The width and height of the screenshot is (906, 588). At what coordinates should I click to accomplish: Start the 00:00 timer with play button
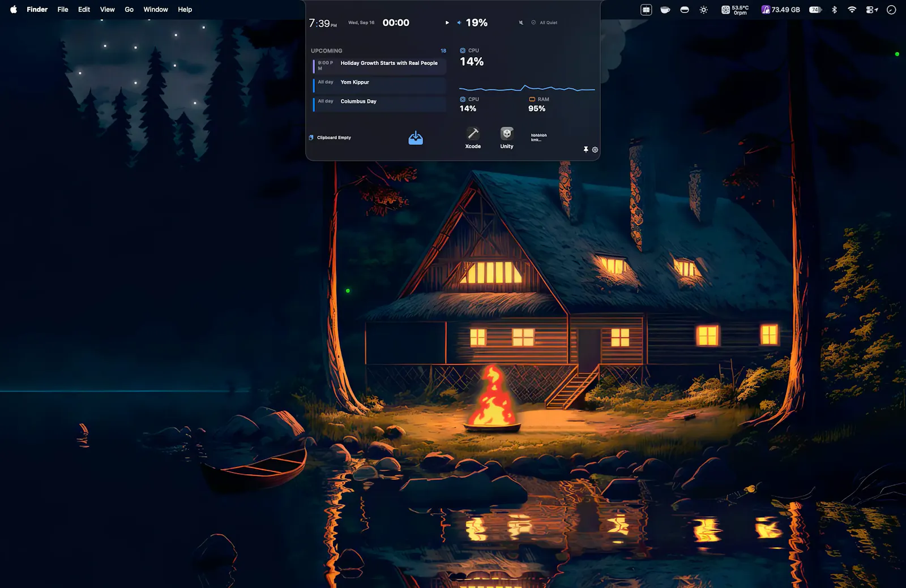click(x=447, y=23)
